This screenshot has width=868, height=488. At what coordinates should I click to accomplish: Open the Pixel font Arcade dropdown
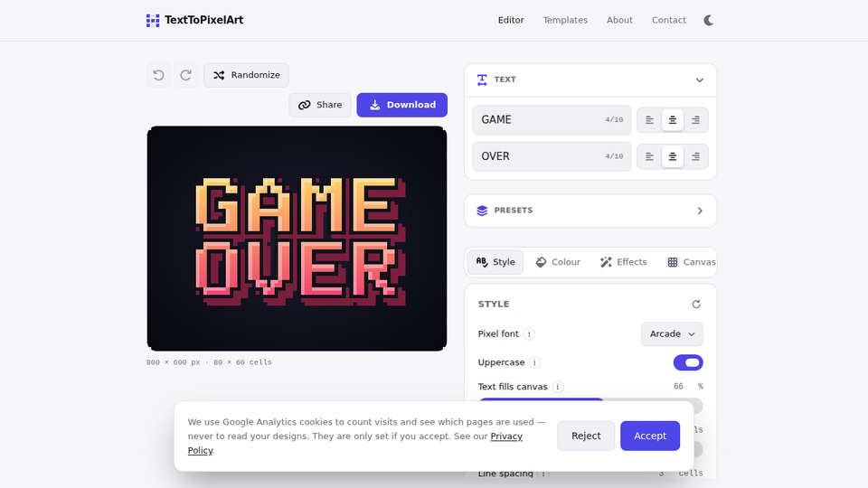(672, 334)
